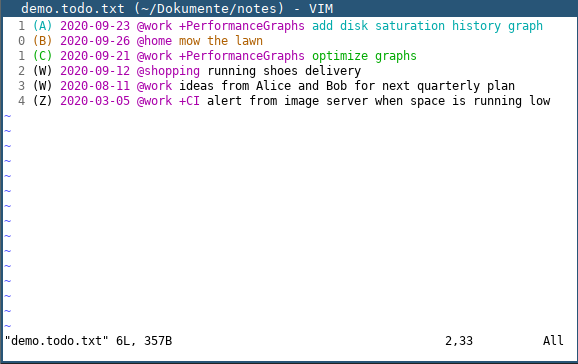Image resolution: width=578 pixels, height=364 pixels.
Task: Click the VIM window title bar
Action: click(x=289, y=8)
